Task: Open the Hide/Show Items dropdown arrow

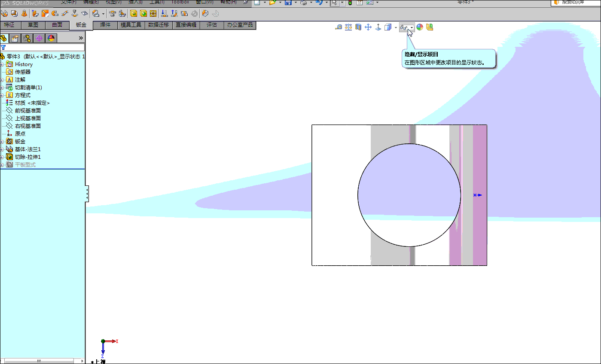Action: [x=412, y=27]
